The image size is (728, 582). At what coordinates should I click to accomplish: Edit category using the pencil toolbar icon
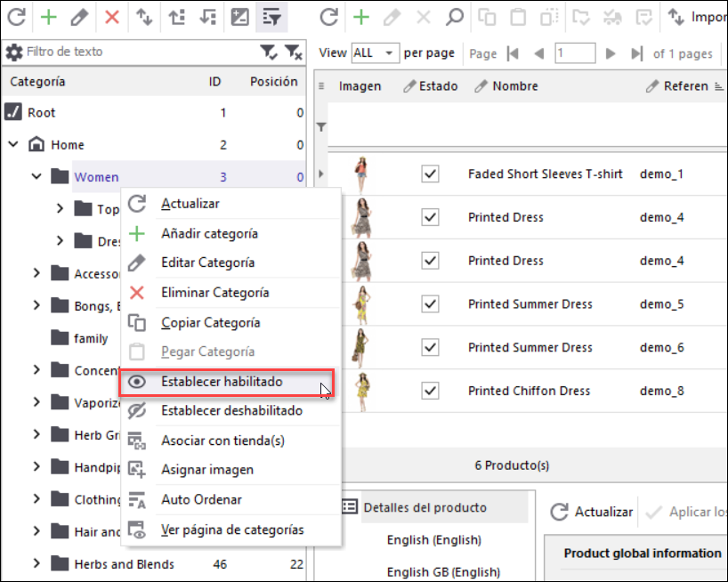pos(80,17)
